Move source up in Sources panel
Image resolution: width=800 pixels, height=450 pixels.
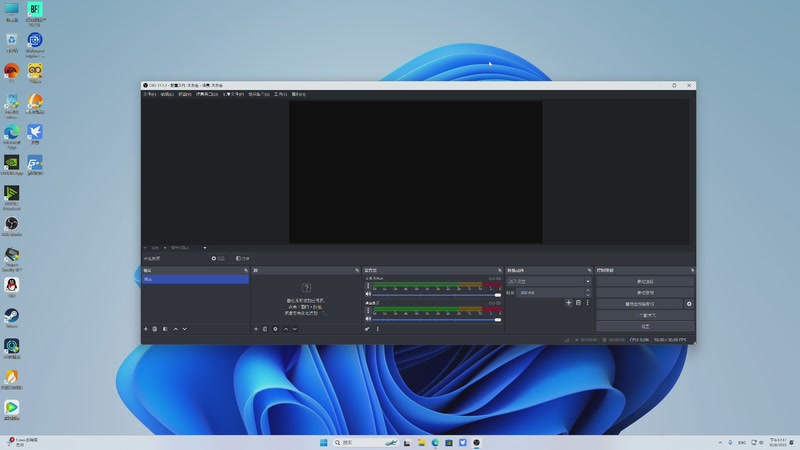tap(286, 329)
